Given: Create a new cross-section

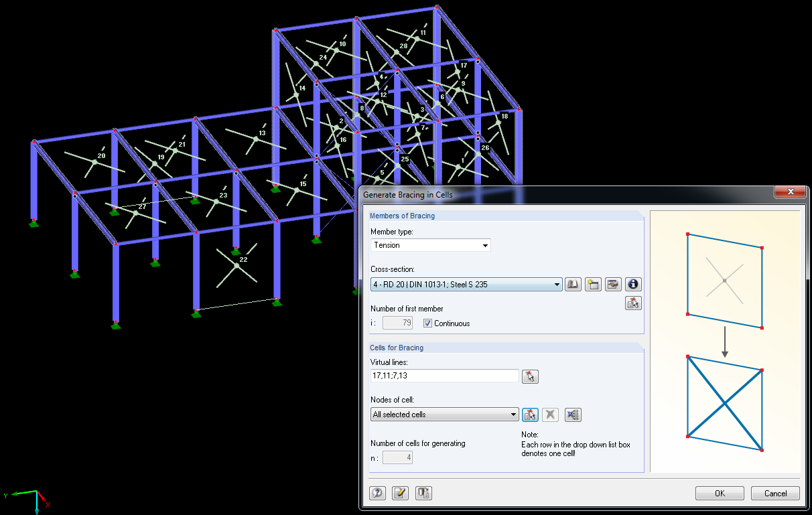Looking at the screenshot, I should [x=593, y=285].
